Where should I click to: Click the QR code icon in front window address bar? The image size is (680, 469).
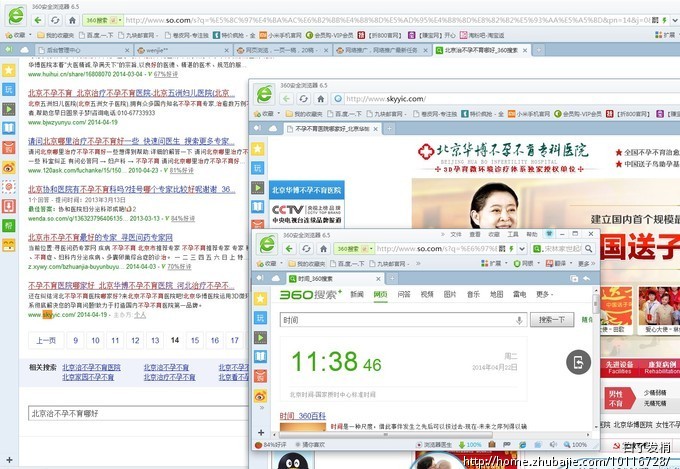[502, 249]
